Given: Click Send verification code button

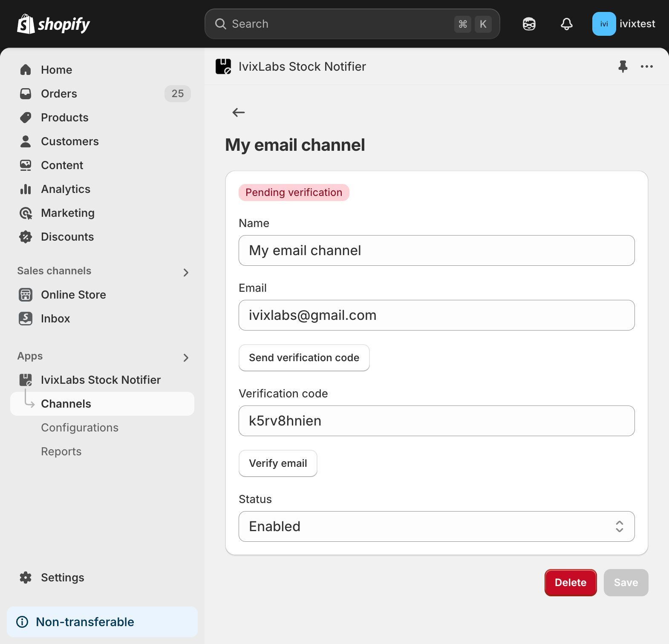Looking at the screenshot, I should [304, 358].
